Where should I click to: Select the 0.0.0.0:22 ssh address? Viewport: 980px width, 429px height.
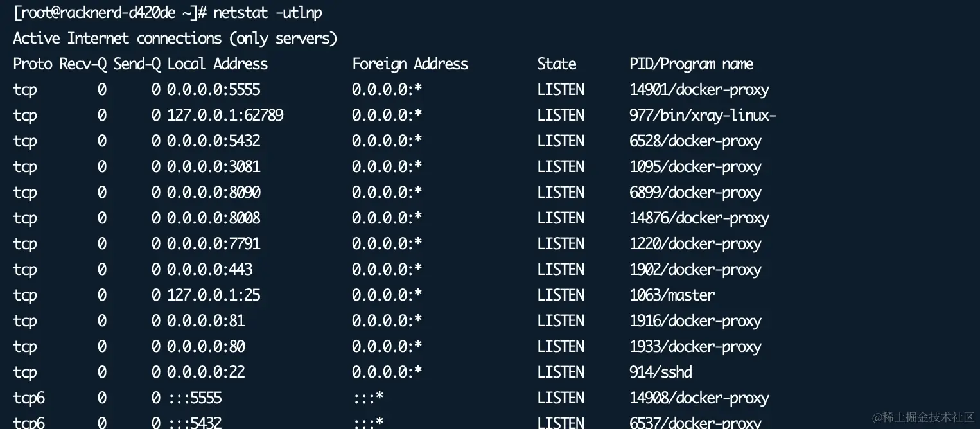(x=206, y=372)
